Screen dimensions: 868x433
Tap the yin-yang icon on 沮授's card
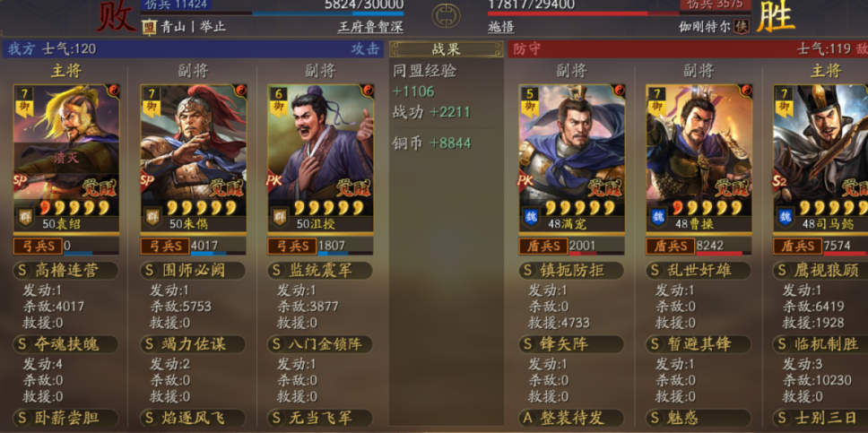coord(367,90)
